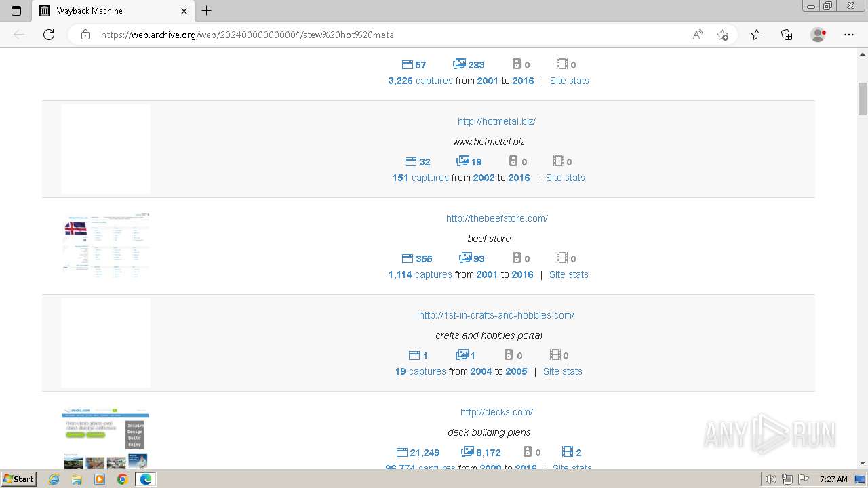Click the video icon in thebeefstore.com row

[x=562, y=258]
